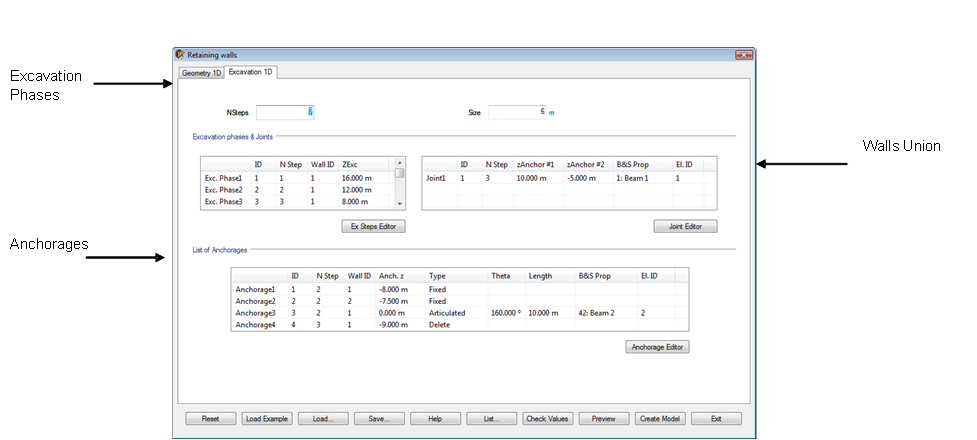
Task: Click Theta column header in anchorages table
Action: pos(507,276)
